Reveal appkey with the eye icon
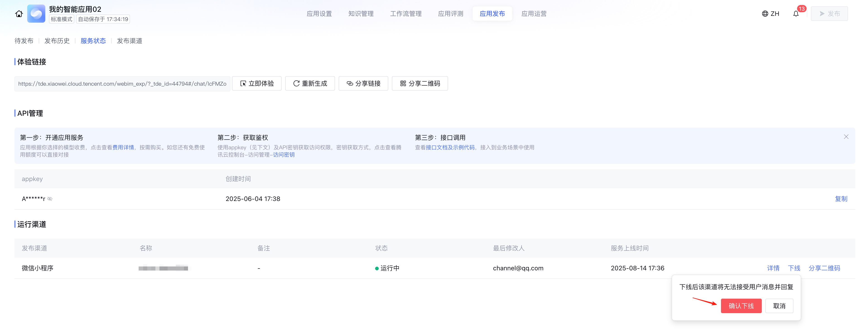Screen dimensions: 868x329 tap(50, 199)
